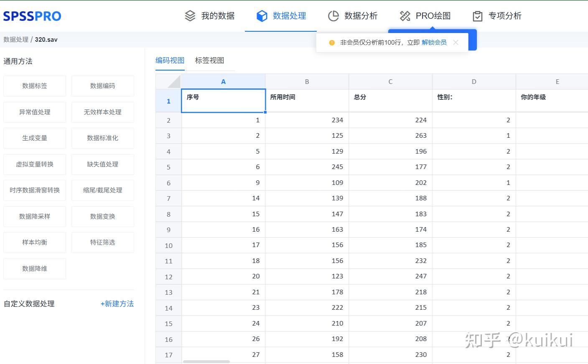This screenshot has width=588, height=364.
Task: Open 数据降维 dimensionality reduction
Action: pyautogui.click(x=34, y=268)
